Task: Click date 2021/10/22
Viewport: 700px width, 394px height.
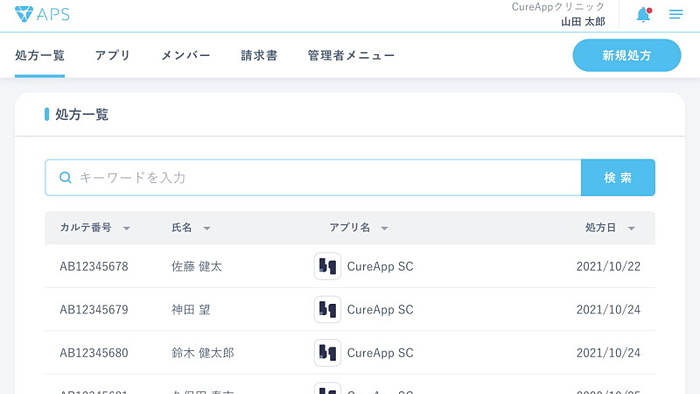Action: tap(608, 266)
